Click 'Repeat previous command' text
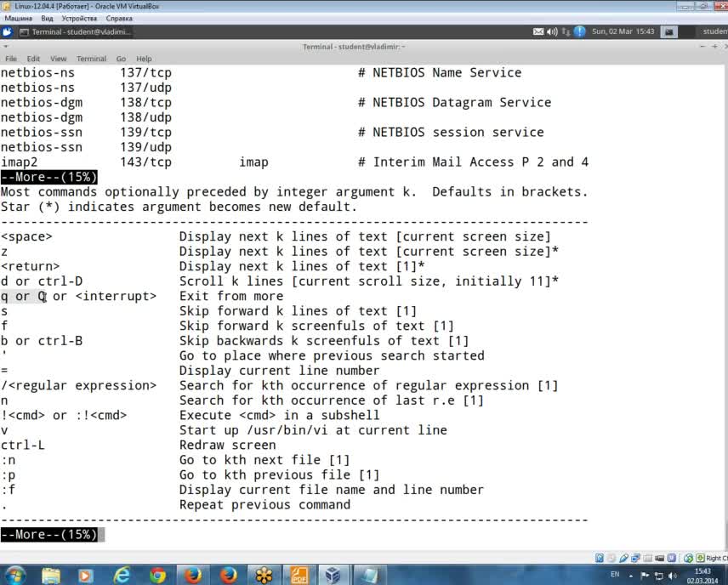The width and height of the screenshot is (728, 585). click(264, 505)
